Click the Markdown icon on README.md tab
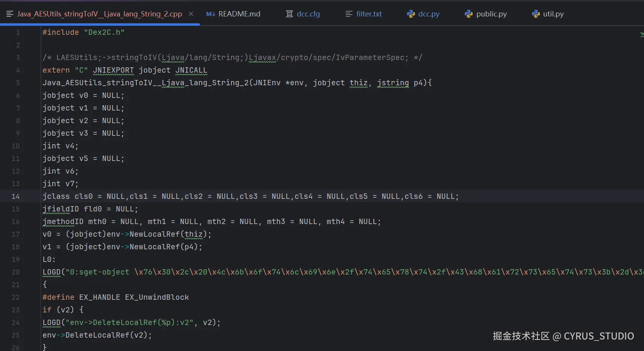 (x=210, y=14)
